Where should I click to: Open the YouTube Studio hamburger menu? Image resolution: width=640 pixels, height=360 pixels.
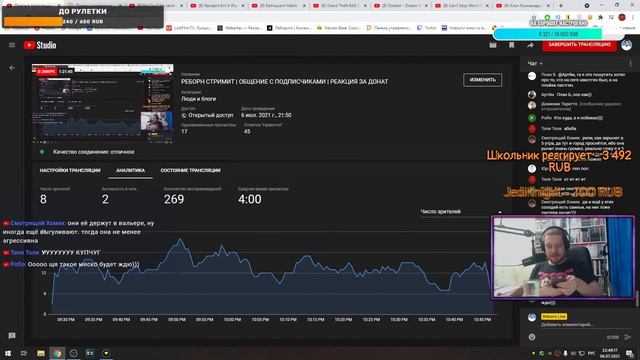12,45
